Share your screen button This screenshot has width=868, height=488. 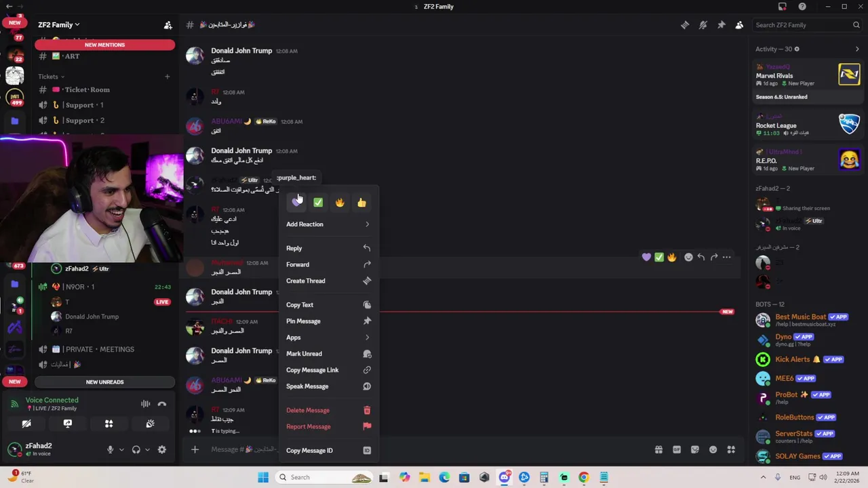[68, 424]
